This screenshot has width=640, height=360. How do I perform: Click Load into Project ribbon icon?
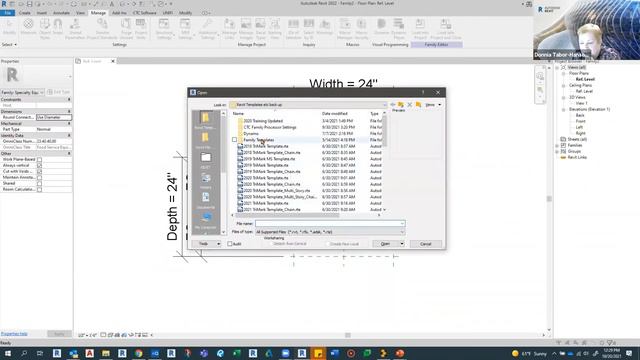tap(420, 29)
